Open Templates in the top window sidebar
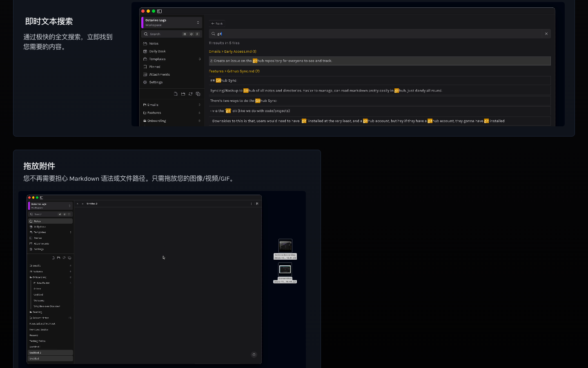The image size is (588, 368). [x=157, y=59]
